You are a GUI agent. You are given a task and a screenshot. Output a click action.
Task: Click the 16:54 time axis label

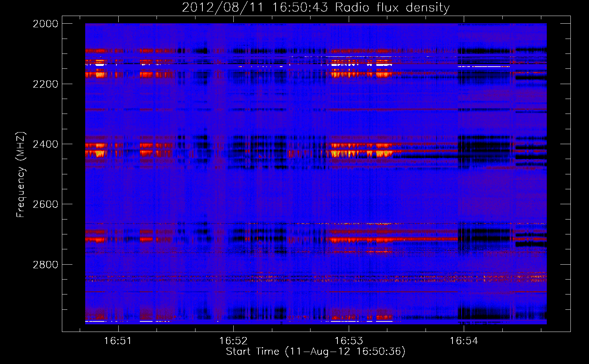click(x=464, y=341)
